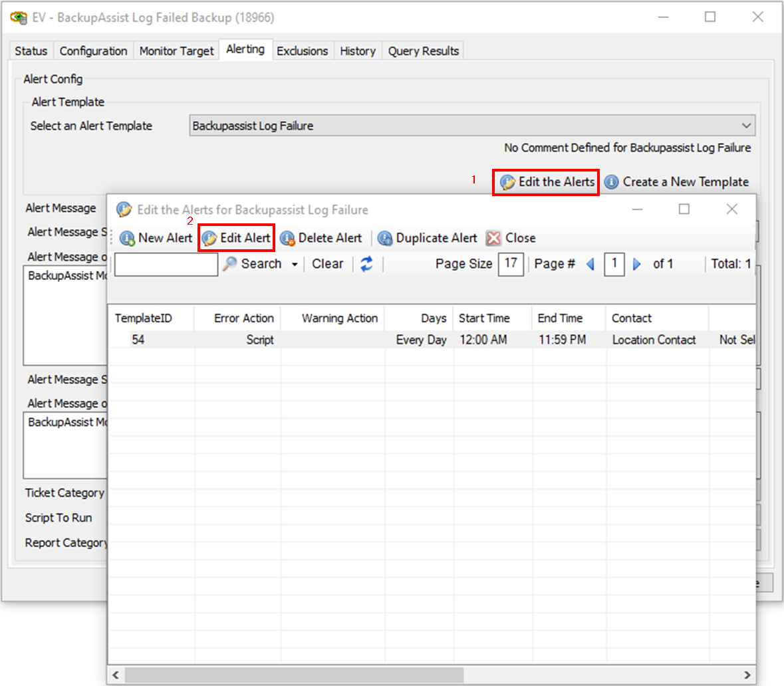Open the Edit the Alerts dialog
The height and width of the screenshot is (686, 784).
coord(546,182)
